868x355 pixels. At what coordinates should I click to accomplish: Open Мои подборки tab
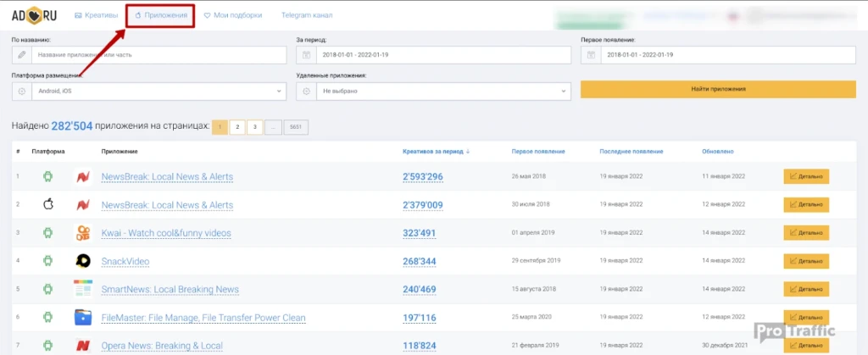pos(233,15)
